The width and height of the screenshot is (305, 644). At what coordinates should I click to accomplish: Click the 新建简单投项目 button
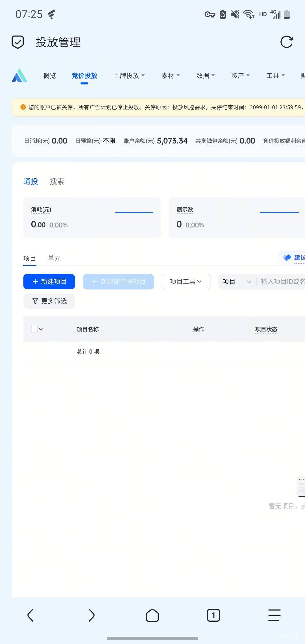pos(118,282)
